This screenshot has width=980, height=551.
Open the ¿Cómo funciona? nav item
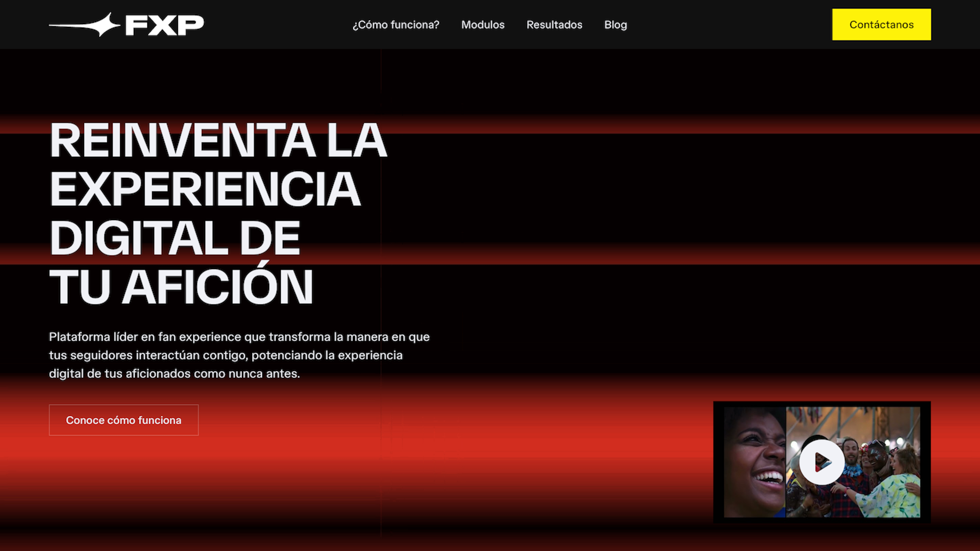click(x=396, y=25)
